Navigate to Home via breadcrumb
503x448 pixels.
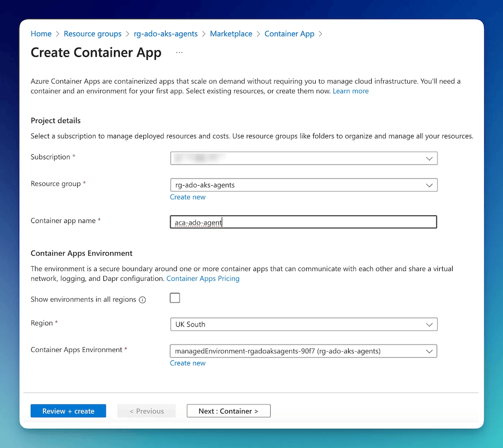point(41,34)
